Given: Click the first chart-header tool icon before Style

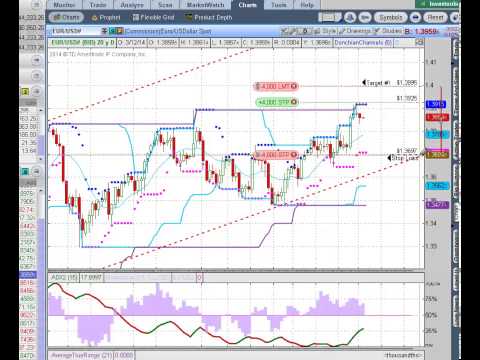Looking at the screenshot, I should click(284, 31).
